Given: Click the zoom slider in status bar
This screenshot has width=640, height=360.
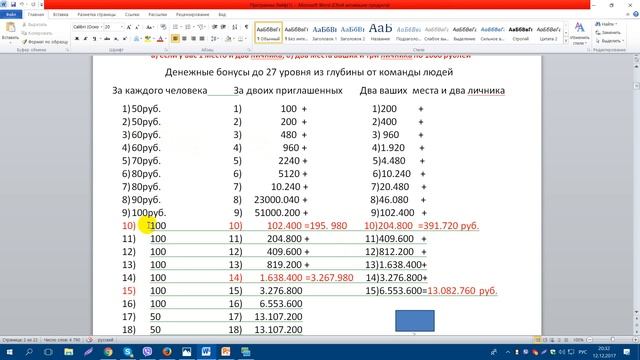Looking at the screenshot, I should 612,340.
